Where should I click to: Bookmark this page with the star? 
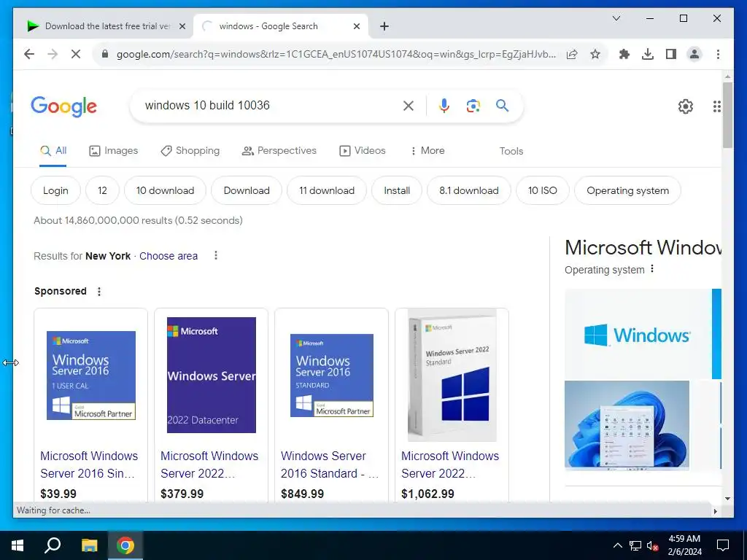tap(595, 54)
